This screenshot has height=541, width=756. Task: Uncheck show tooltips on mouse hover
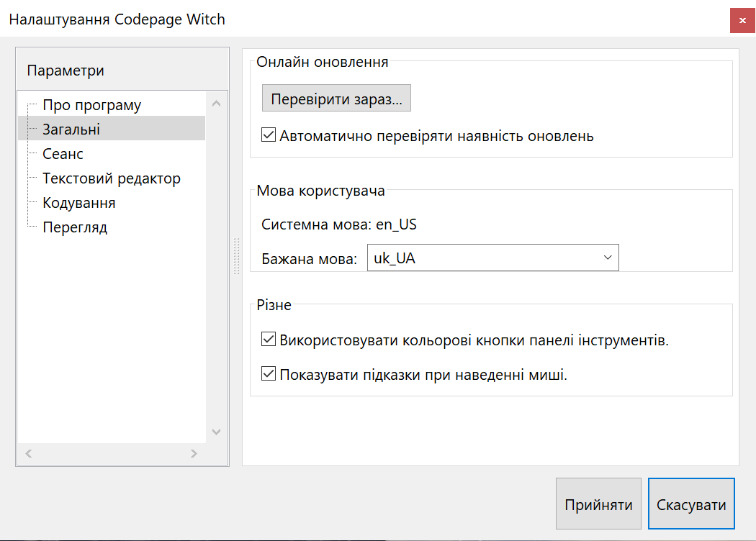coord(269,374)
